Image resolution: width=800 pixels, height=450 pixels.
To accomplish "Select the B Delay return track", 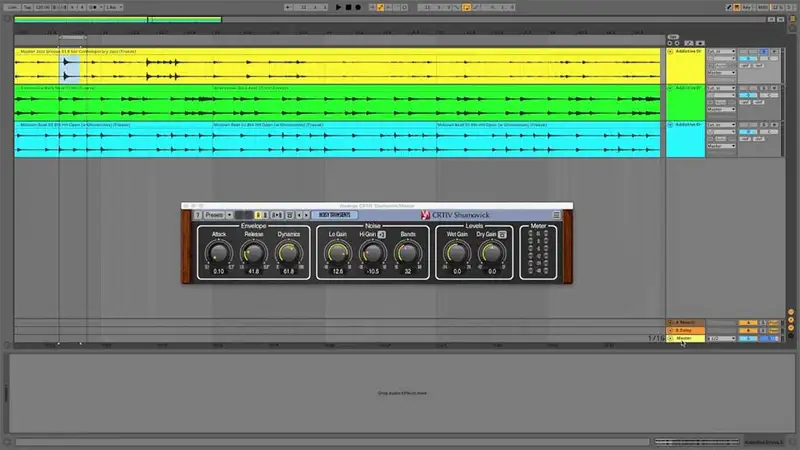I will (686, 330).
